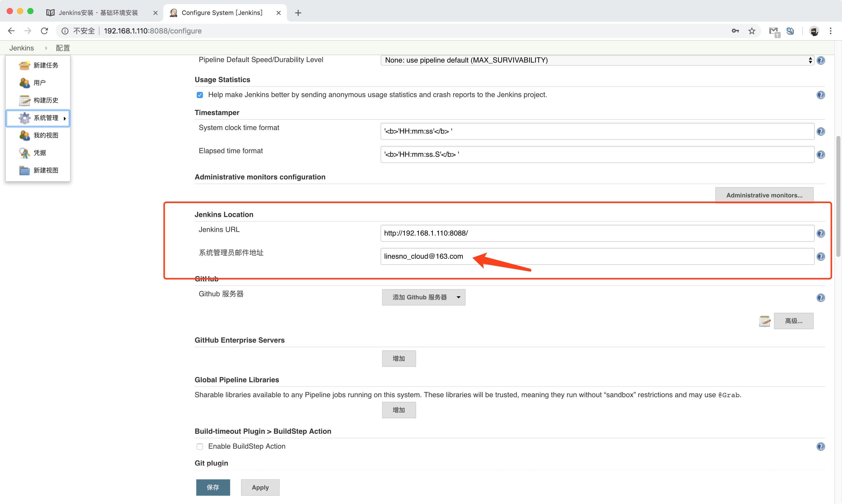Enable BuildStep Action checkbox
842x504 pixels.
200,446
